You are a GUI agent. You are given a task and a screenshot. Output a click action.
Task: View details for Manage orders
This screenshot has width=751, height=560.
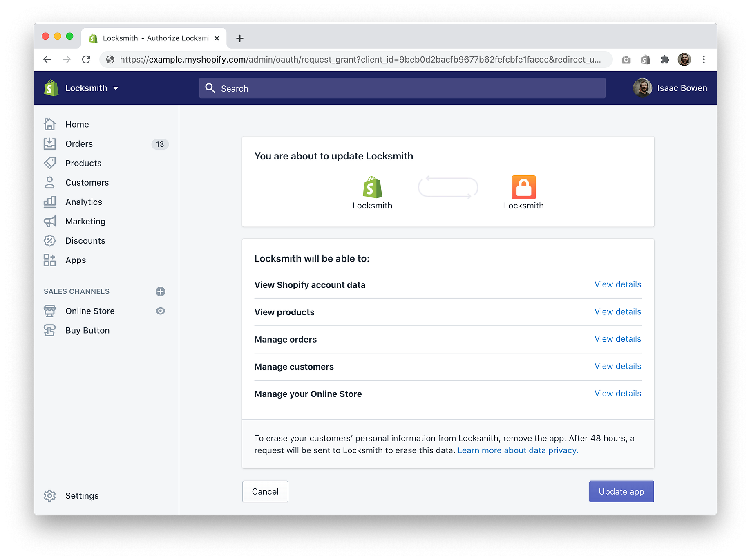617,339
